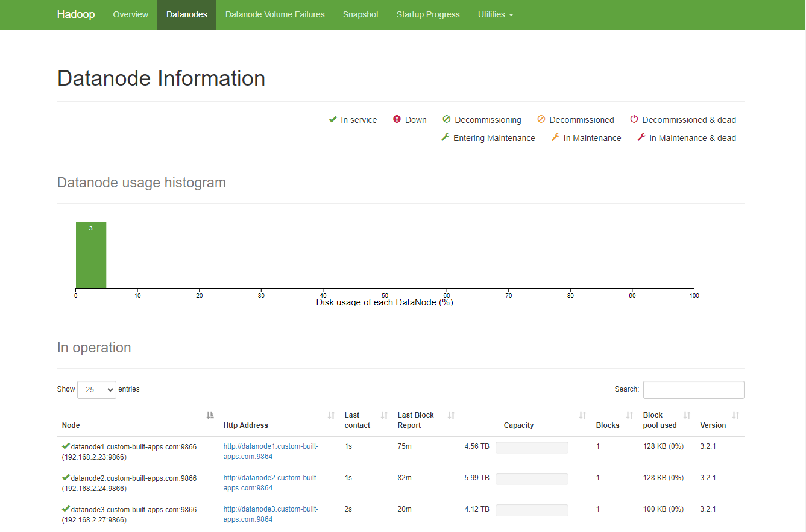Screen dimensions: 806x532
Task: Click the capacity usage bar for datanode3
Action: pyautogui.click(x=532, y=510)
